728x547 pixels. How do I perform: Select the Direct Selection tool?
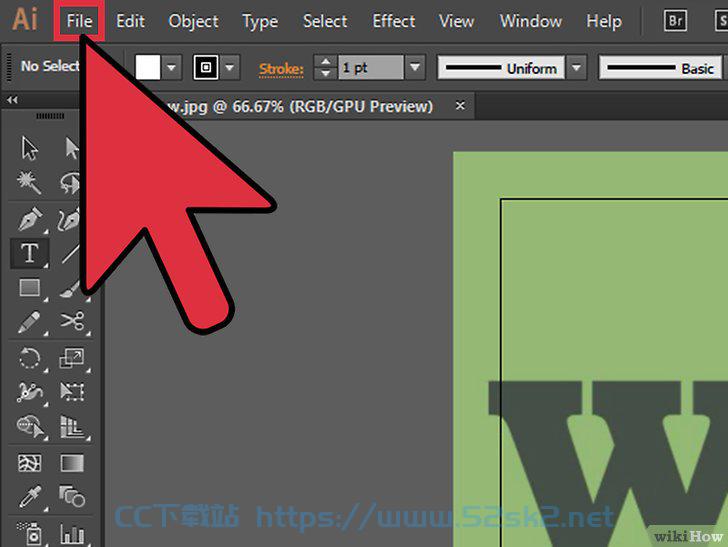pyautogui.click(x=71, y=148)
